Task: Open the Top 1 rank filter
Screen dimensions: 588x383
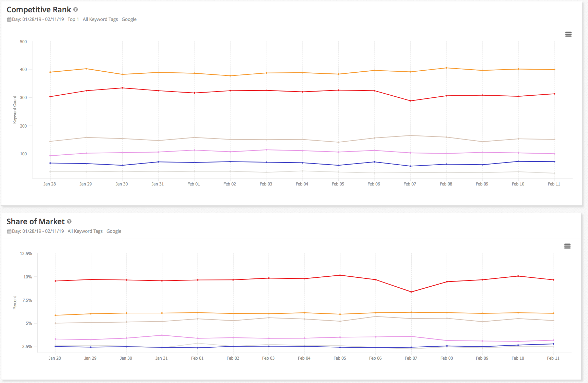Action: [73, 19]
